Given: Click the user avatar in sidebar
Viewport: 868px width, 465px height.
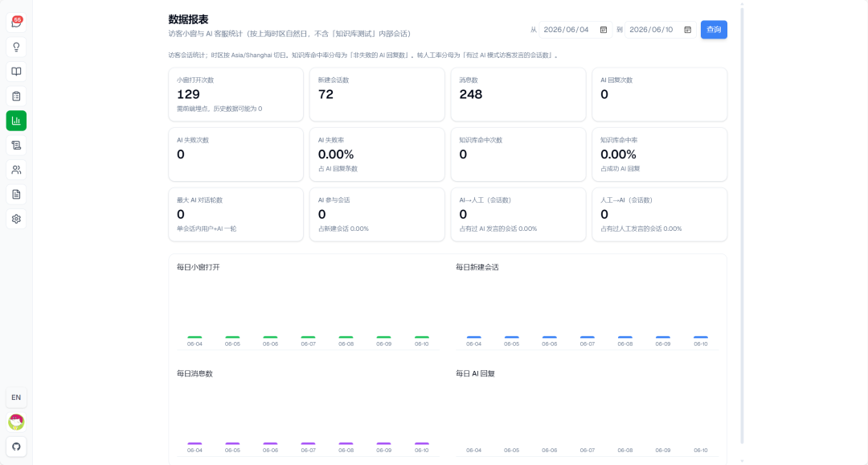Looking at the screenshot, I should 16,422.
